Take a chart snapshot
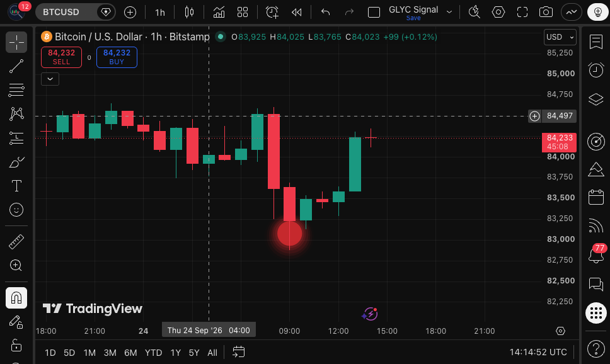Image resolution: width=610 pixels, height=364 pixels. (x=546, y=13)
